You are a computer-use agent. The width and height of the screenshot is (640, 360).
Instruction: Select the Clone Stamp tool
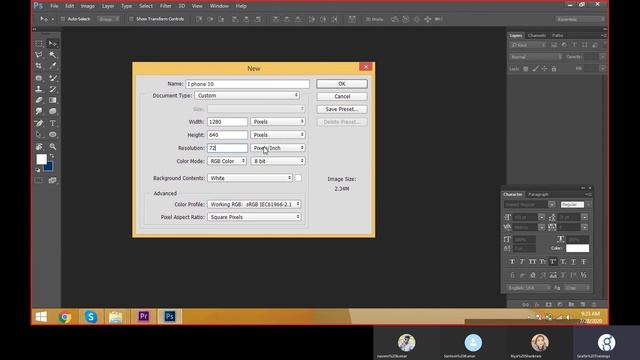(39, 89)
